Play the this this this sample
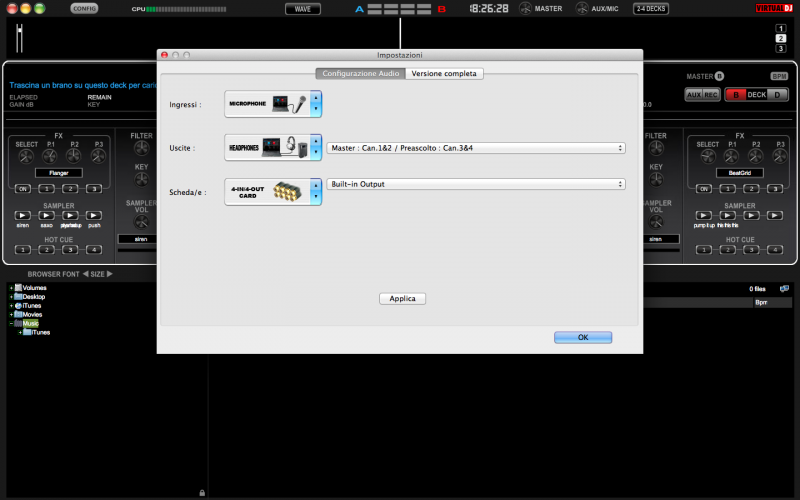 pos(728,215)
